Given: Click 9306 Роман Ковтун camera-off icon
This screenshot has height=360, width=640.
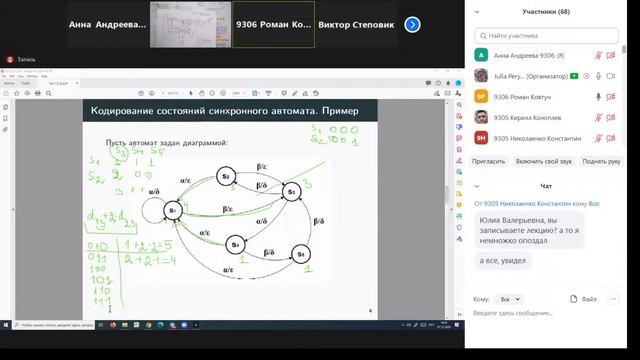Looking at the screenshot, I should pyautogui.click(x=611, y=97).
